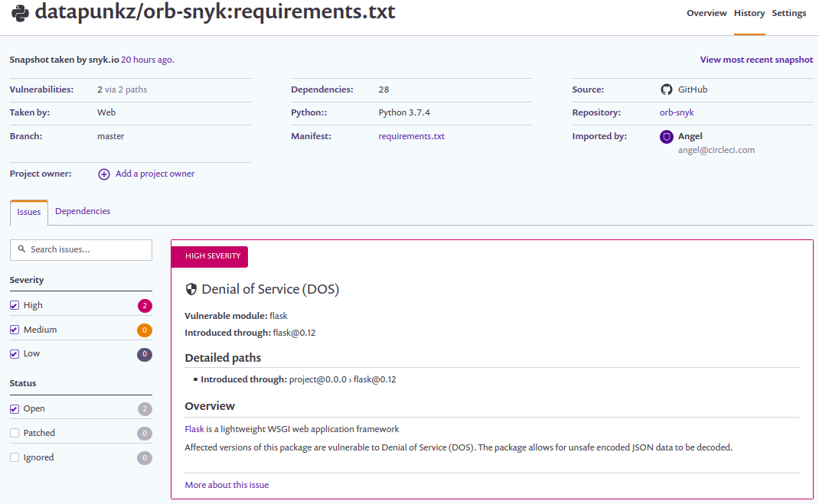Click the Ignored status count badge
The width and height of the screenshot is (819, 504).
[145, 458]
